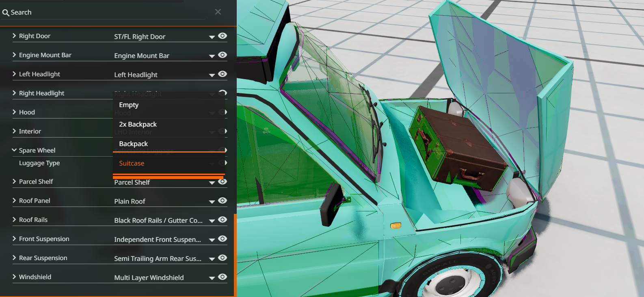Toggle visibility of Rear Suspension

click(x=223, y=258)
